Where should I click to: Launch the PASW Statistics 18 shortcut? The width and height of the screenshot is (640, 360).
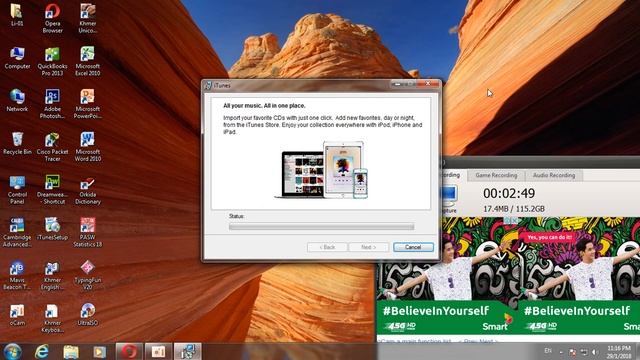tap(87, 233)
